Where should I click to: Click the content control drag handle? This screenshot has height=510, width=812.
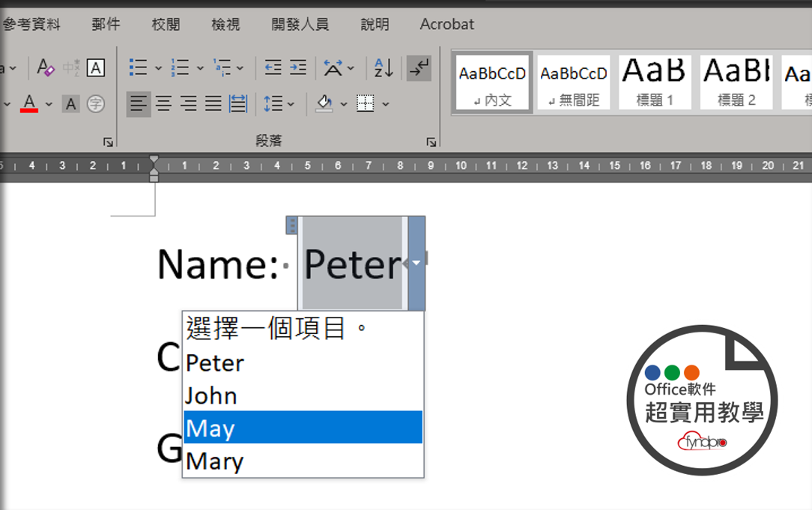click(x=292, y=225)
